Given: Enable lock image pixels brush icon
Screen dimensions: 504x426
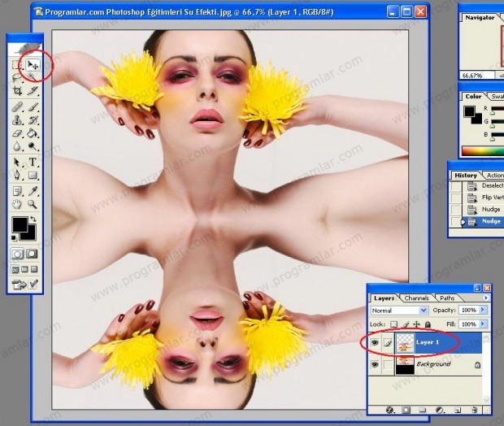Looking at the screenshot, I should [406, 324].
